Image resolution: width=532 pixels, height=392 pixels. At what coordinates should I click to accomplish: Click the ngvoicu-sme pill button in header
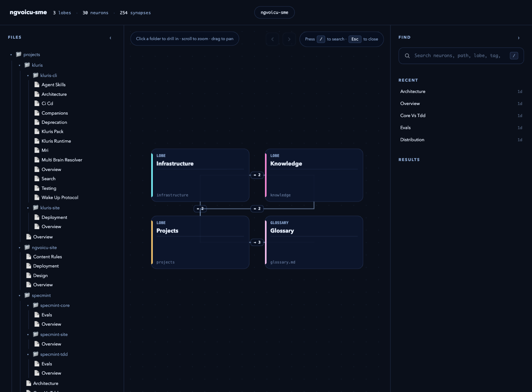(275, 12)
